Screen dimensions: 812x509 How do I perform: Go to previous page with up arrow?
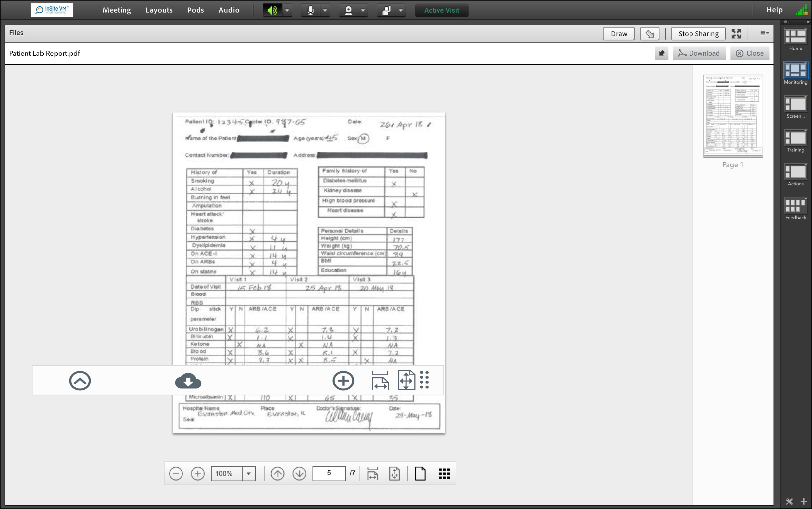[278, 474]
